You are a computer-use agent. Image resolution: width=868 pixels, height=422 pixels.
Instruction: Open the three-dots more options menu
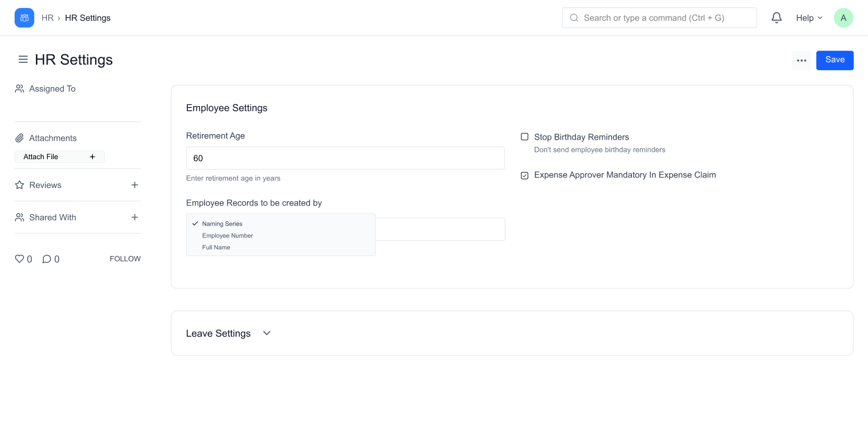pyautogui.click(x=802, y=60)
